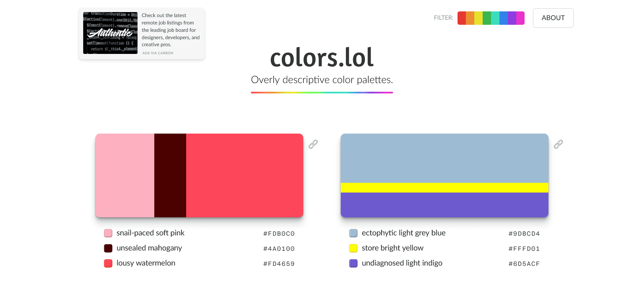
Task: Click the store bright yellow swatch icon
Action: [353, 248]
